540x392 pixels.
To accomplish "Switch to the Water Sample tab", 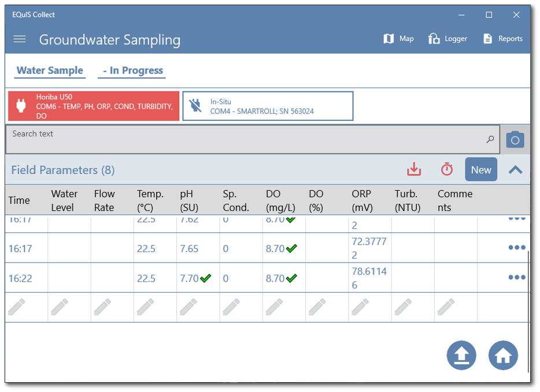I will tap(50, 70).
